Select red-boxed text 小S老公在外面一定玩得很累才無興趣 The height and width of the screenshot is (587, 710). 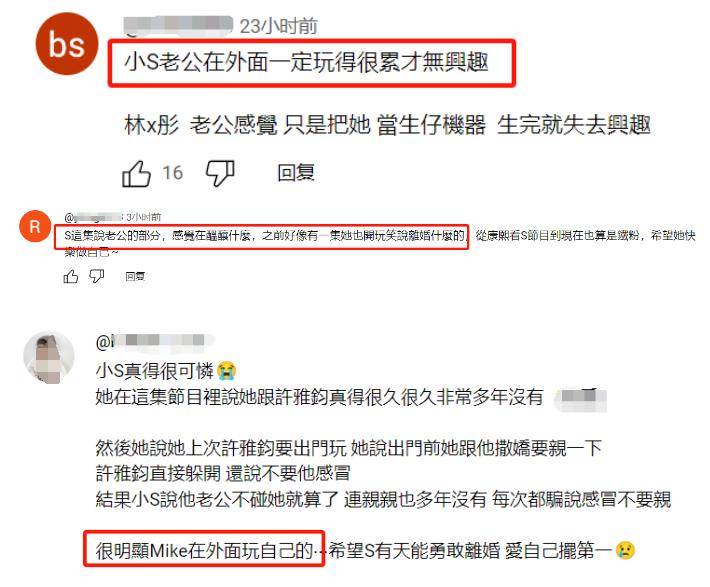(x=307, y=62)
